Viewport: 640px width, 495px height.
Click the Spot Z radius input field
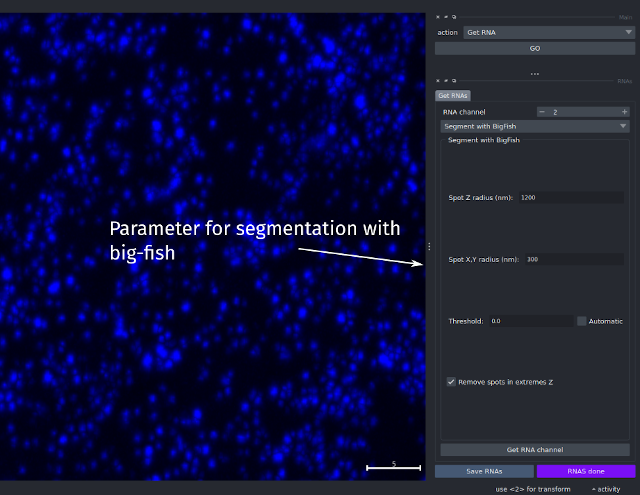(x=571, y=198)
